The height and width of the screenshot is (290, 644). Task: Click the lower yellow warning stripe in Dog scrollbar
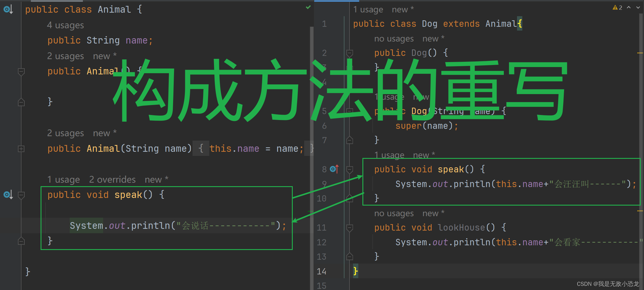pyautogui.click(x=640, y=211)
